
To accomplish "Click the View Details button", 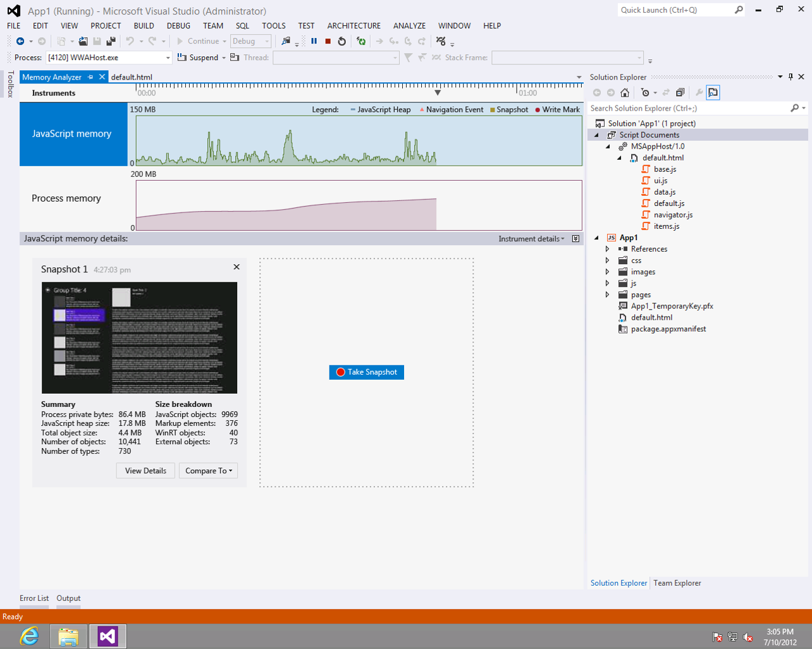I will click(145, 471).
